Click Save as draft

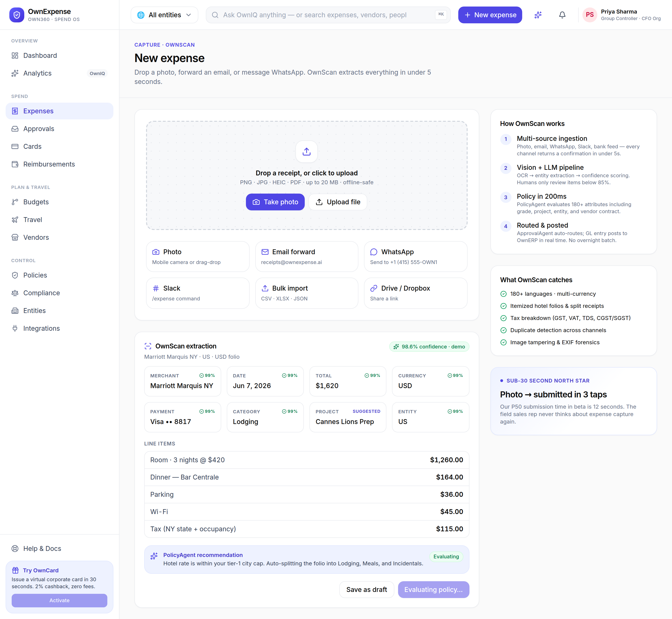tap(366, 590)
